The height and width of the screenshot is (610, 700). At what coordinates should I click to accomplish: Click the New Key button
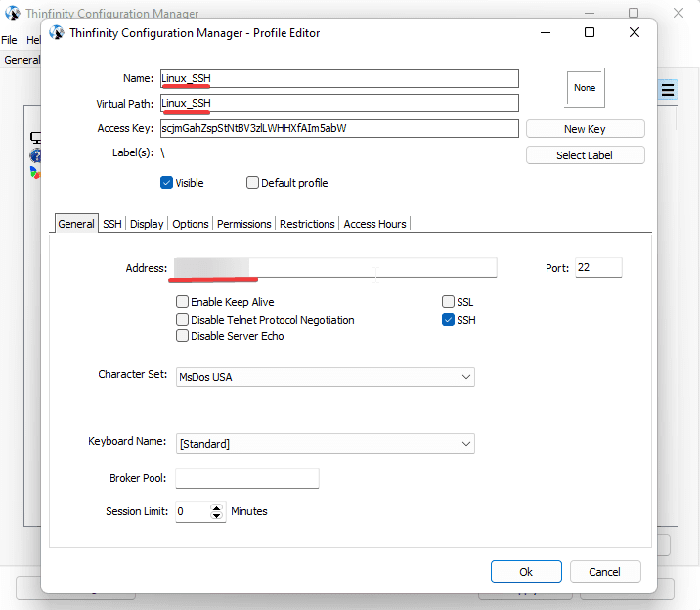(x=585, y=129)
